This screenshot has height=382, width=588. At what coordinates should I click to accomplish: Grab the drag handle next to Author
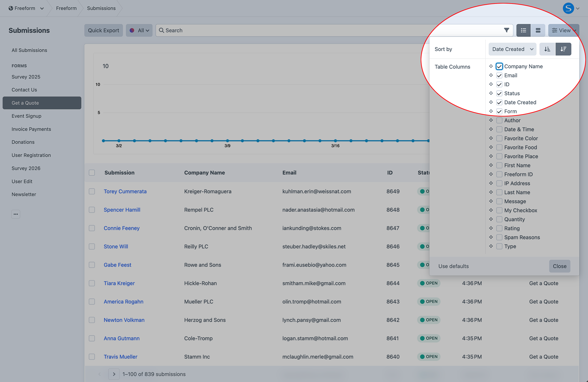tap(491, 120)
